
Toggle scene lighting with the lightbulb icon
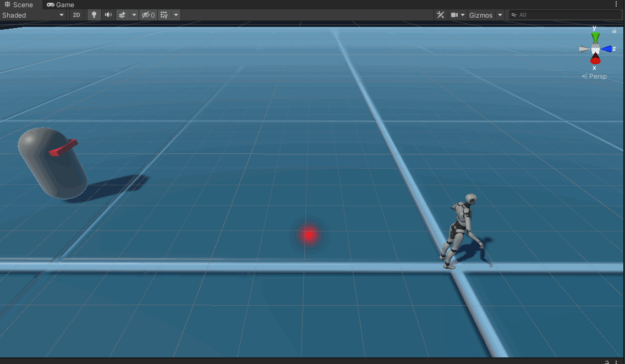[x=94, y=15]
